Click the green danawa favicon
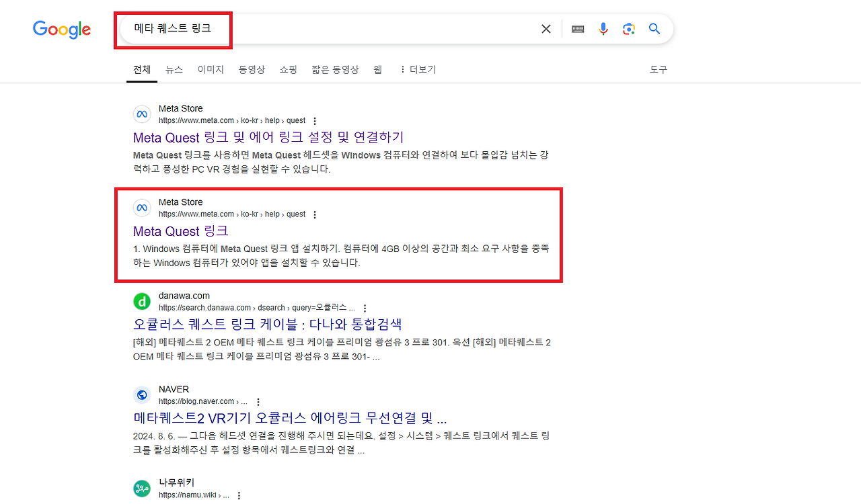The width and height of the screenshot is (861, 504). pos(142,301)
